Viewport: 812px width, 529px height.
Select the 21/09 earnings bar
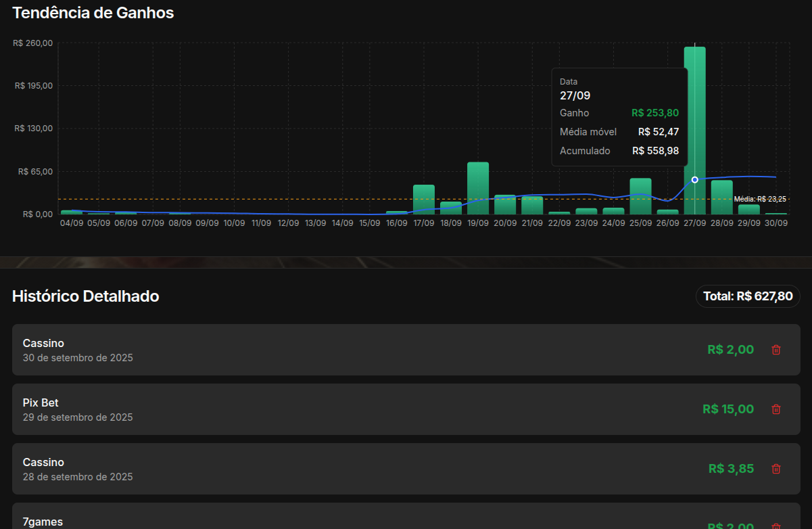pyautogui.click(x=532, y=205)
